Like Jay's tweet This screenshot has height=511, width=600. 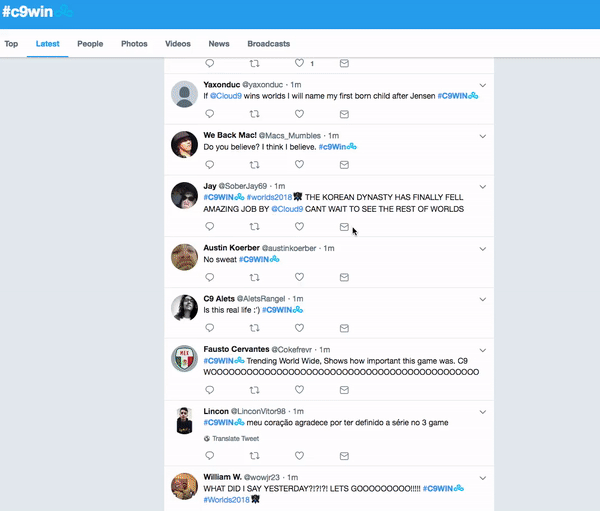pos(299,226)
